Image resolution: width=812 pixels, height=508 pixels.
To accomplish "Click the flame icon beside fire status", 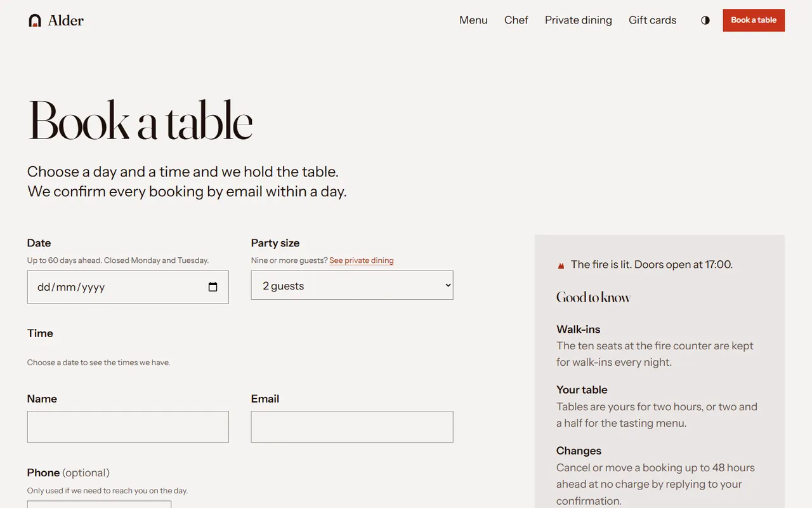I will [x=561, y=265].
